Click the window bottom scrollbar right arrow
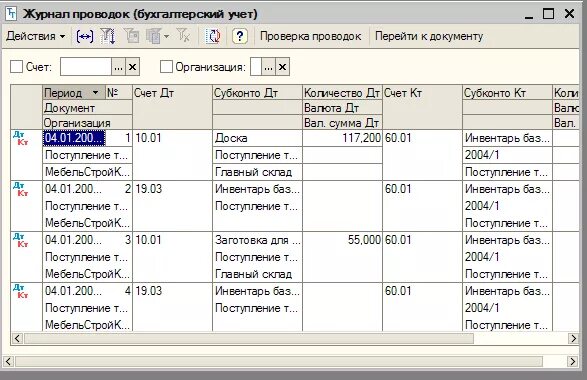Screen dimensions: 587x380 click(x=572, y=361)
